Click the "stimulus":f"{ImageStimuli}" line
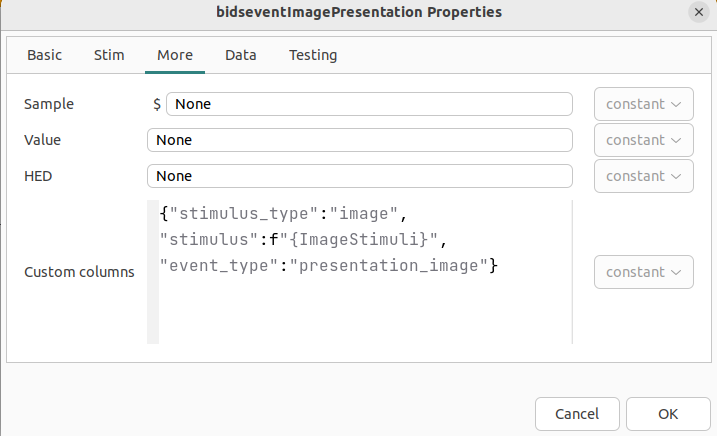717x436 pixels. pos(303,239)
